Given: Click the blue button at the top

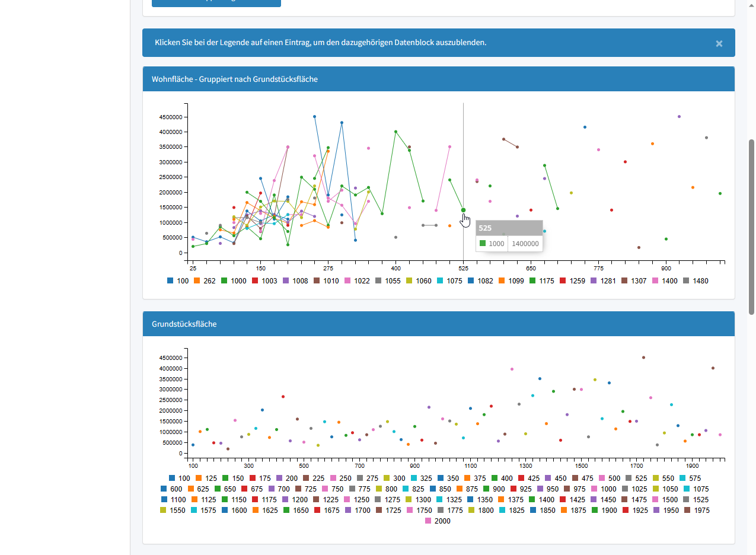Looking at the screenshot, I should click(216, 2).
